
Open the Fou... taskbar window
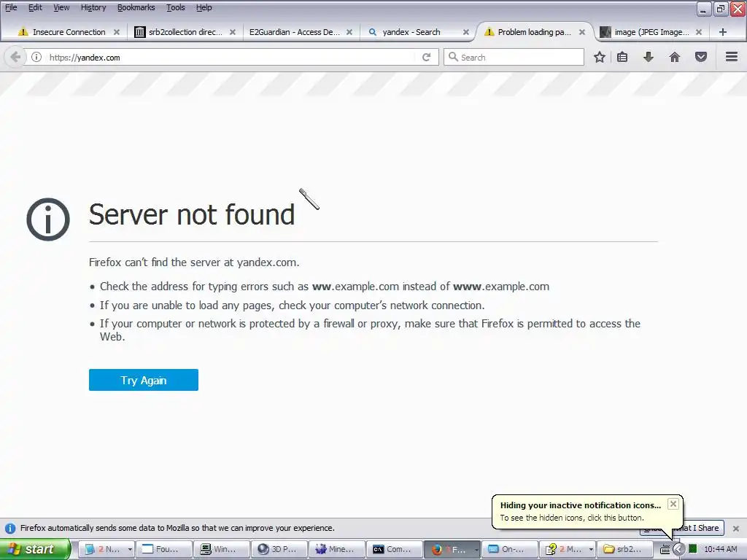164,549
